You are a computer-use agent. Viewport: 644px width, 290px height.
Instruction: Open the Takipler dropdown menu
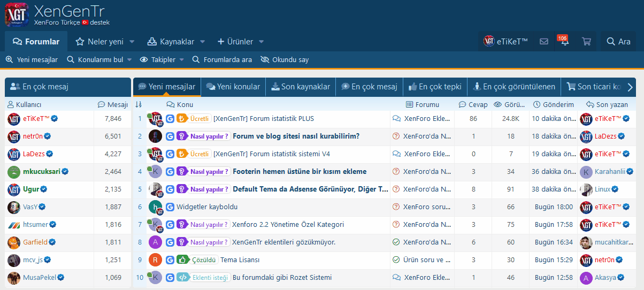point(162,60)
